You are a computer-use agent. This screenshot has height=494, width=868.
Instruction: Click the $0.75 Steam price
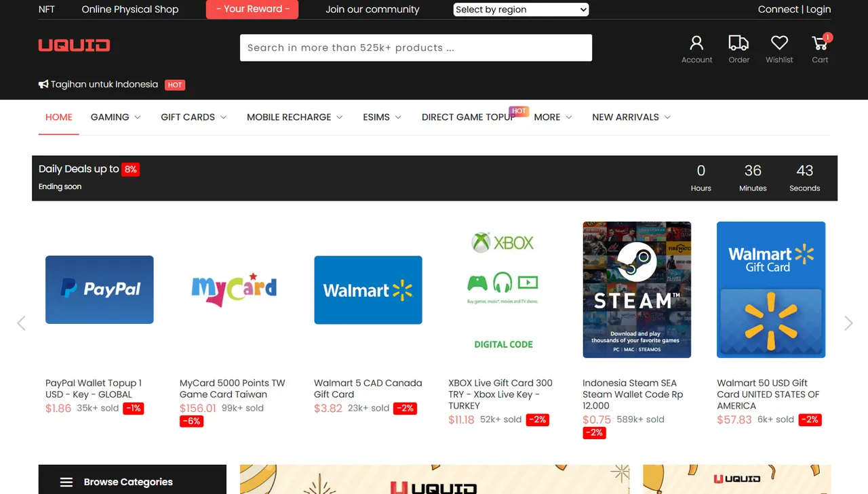pos(597,420)
